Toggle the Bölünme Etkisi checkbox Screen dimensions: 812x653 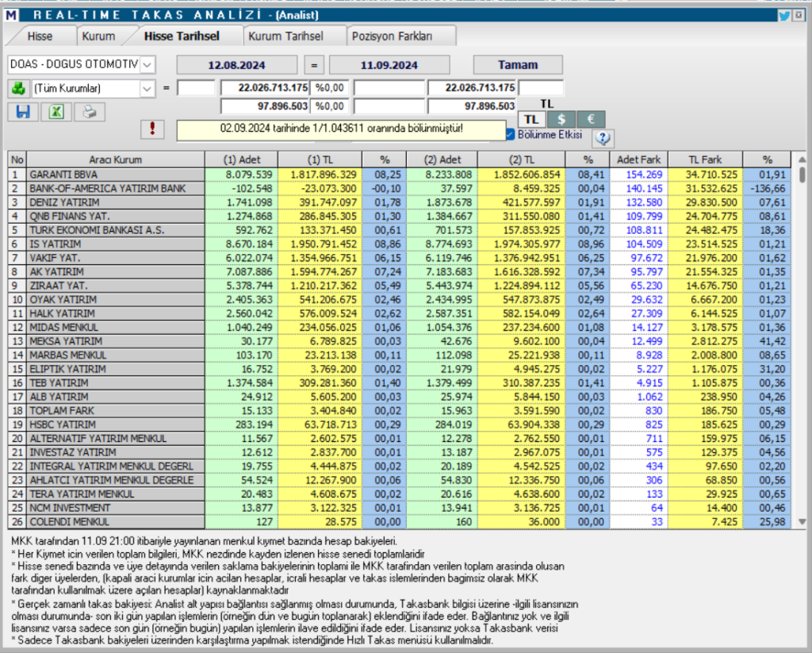click(510, 135)
